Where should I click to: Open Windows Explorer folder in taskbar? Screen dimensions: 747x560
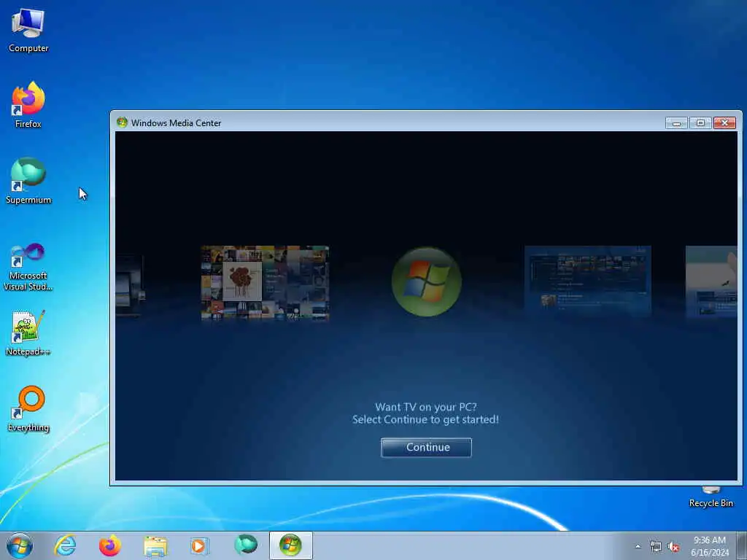(x=155, y=545)
